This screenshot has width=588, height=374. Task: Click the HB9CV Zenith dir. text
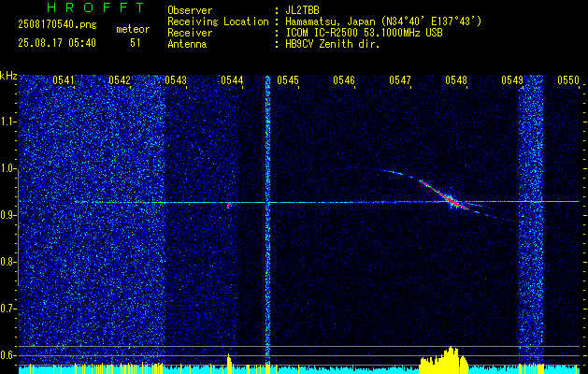[333, 44]
